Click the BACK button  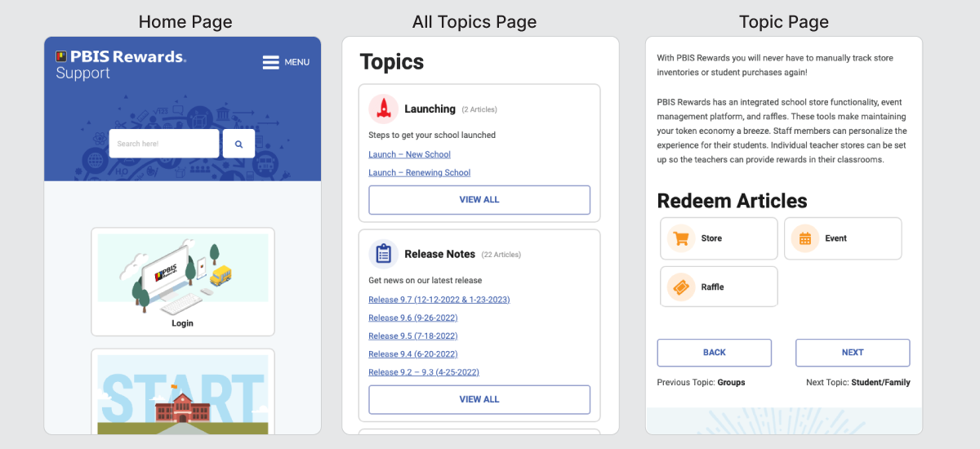point(714,353)
